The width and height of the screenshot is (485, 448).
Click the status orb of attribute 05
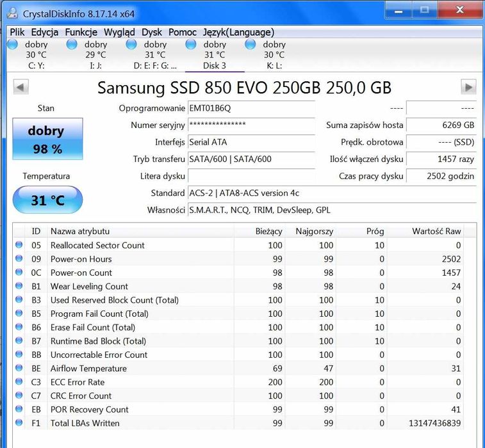tap(19, 244)
